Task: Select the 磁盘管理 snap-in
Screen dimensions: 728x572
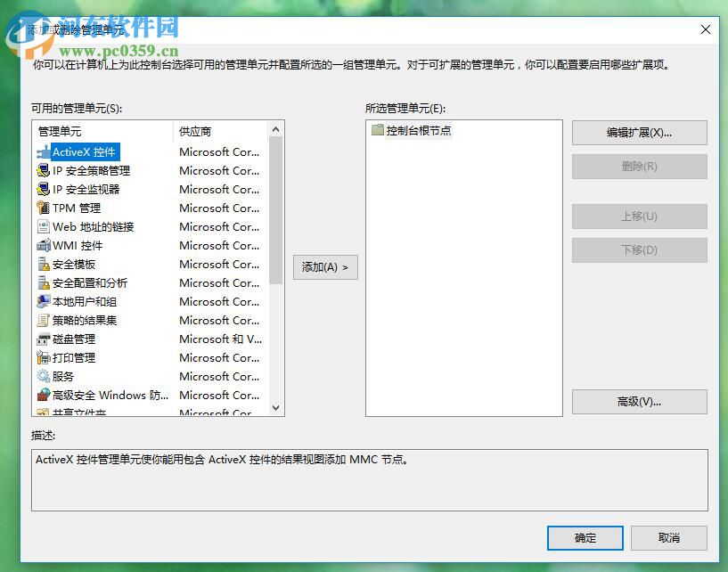Action: click(71, 339)
